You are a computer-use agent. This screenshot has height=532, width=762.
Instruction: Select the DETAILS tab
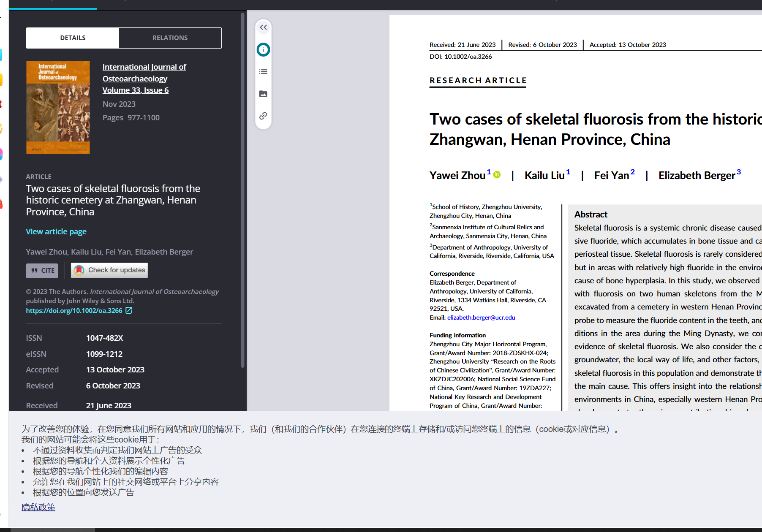pyautogui.click(x=73, y=38)
